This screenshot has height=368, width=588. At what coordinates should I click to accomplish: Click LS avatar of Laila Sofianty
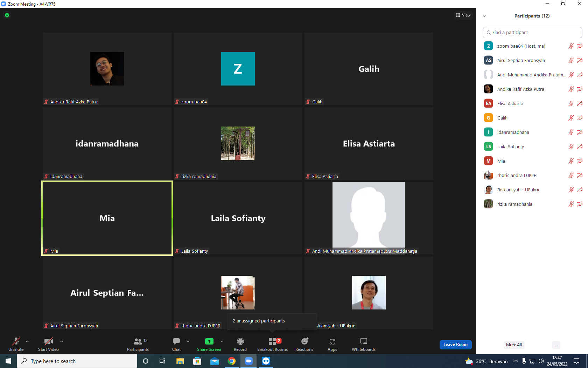click(489, 146)
